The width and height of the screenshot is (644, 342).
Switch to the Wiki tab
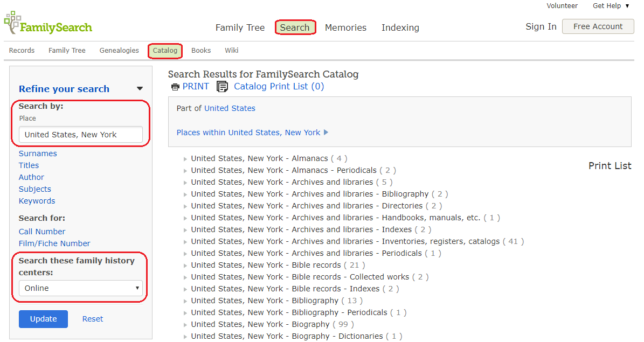pyautogui.click(x=232, y=51)
